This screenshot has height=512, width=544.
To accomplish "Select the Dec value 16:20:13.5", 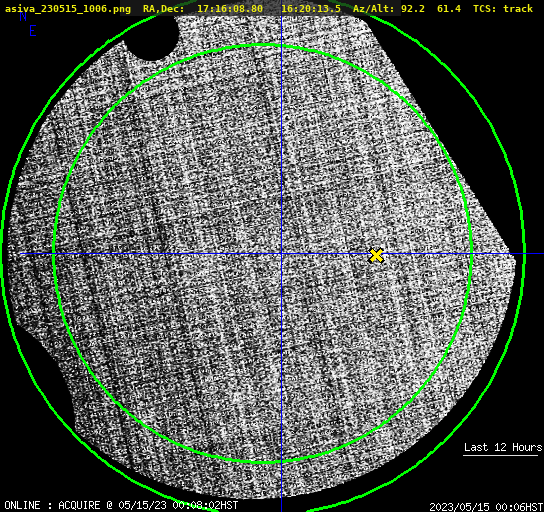I will (x=311, y=9).
